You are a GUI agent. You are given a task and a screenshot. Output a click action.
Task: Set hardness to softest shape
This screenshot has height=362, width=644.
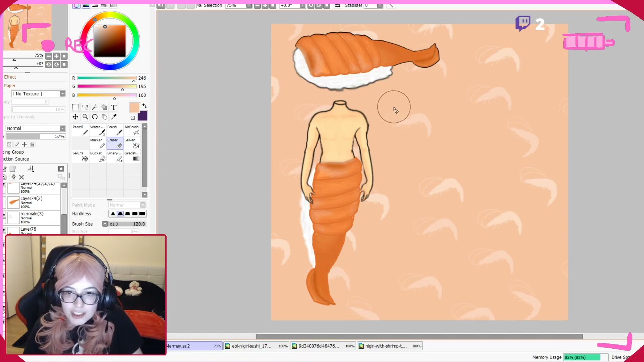113,214
